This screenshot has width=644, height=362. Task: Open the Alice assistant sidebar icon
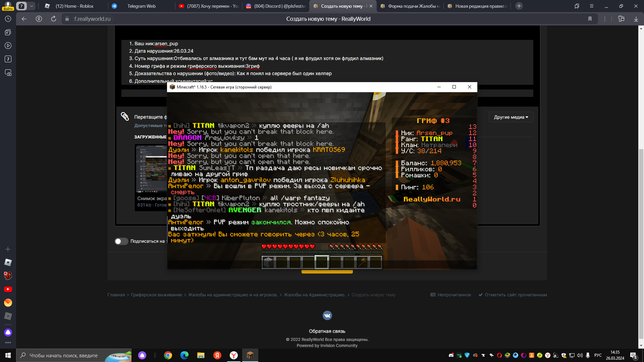pyautogui.click(x=8, y=333)
